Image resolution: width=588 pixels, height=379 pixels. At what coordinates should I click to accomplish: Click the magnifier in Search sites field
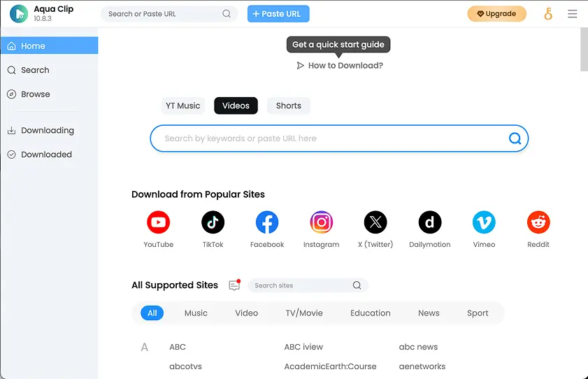357,285
